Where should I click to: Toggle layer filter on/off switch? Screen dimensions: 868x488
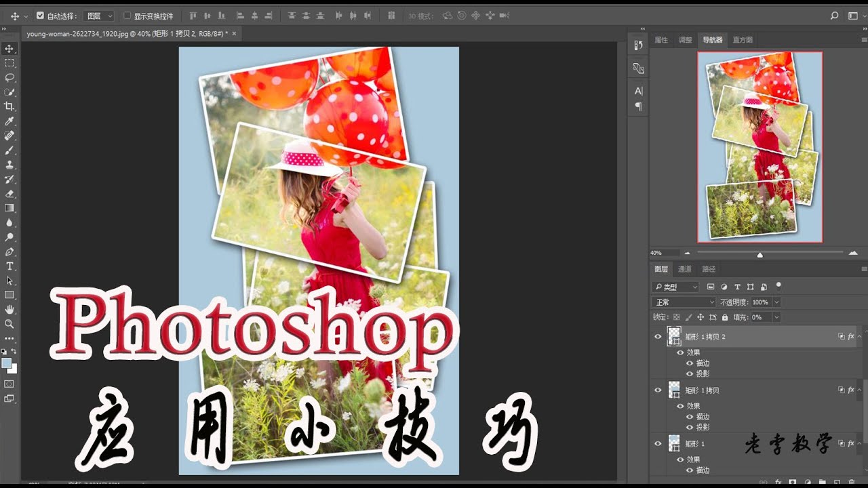point(778,286)
